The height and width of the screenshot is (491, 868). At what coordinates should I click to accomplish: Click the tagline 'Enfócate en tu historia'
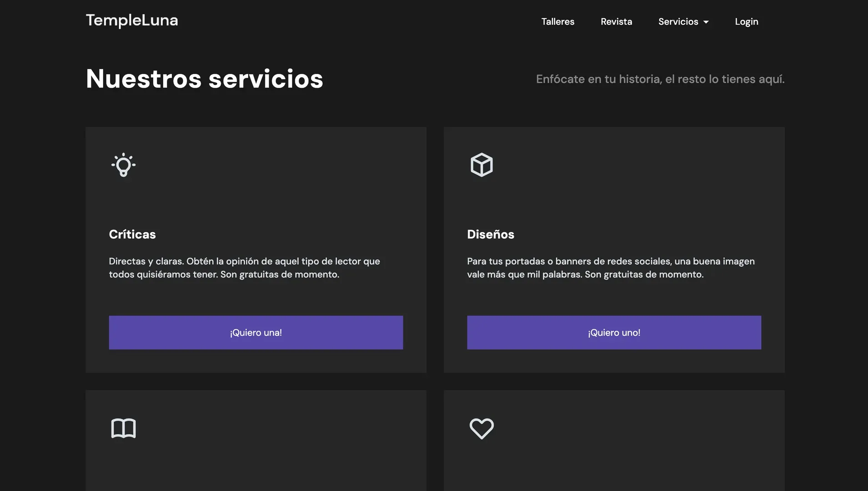(x=660, y=79)
